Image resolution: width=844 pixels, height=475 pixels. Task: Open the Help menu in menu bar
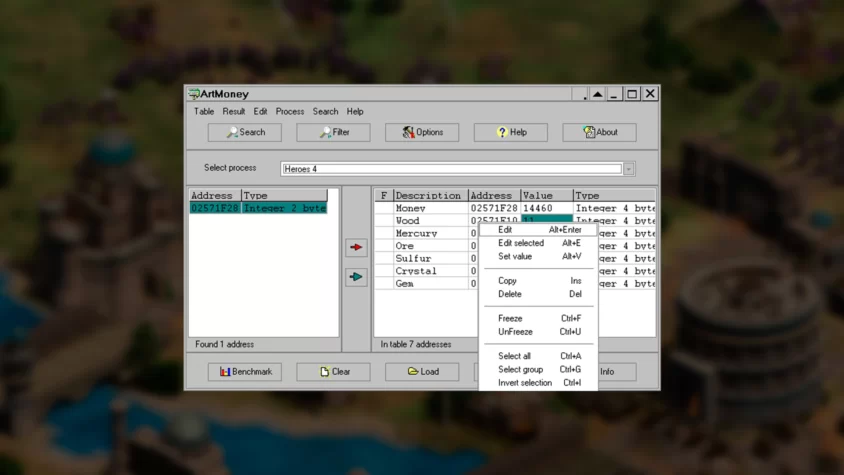[355, 111]
